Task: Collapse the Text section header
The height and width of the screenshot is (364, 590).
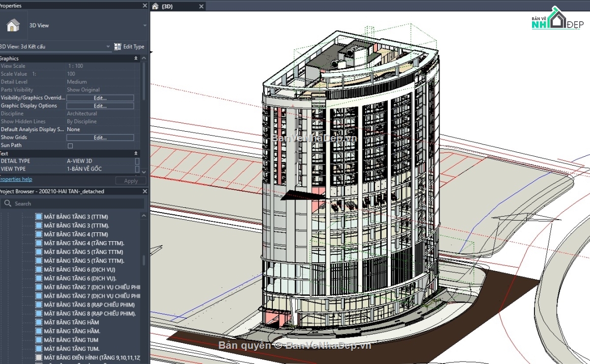Action: pyautogui.click(x=135, y=153)
